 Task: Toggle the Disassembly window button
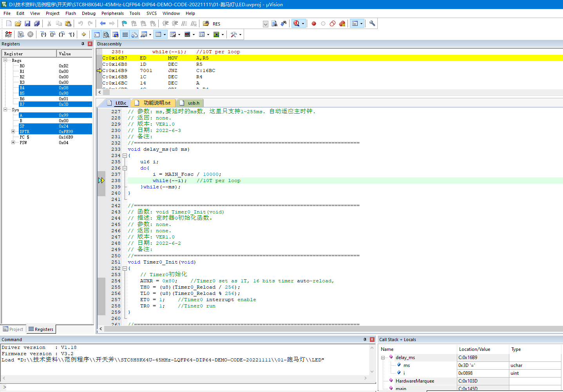click(x=106, y=34)
